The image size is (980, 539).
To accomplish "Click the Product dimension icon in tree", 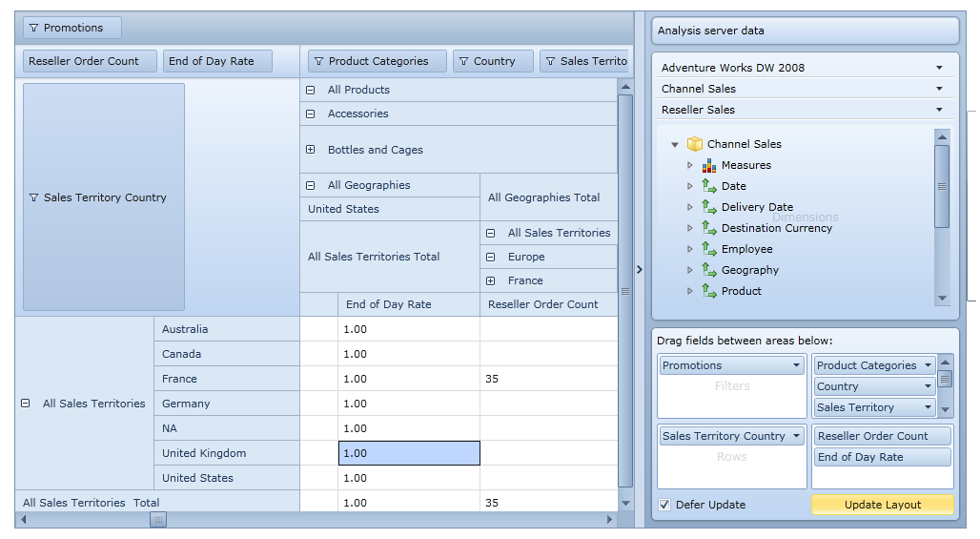I will [708, 292].
